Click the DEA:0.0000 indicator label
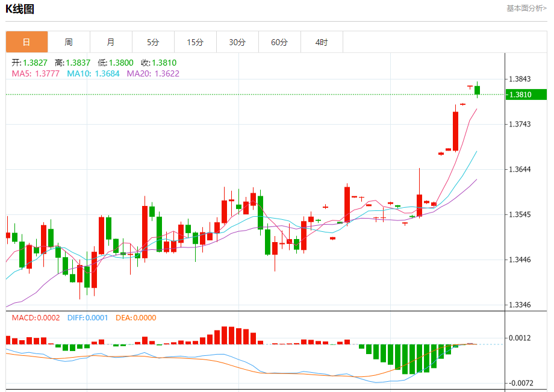The height and width of the screenshot is (392, 554). pos(136,318)
